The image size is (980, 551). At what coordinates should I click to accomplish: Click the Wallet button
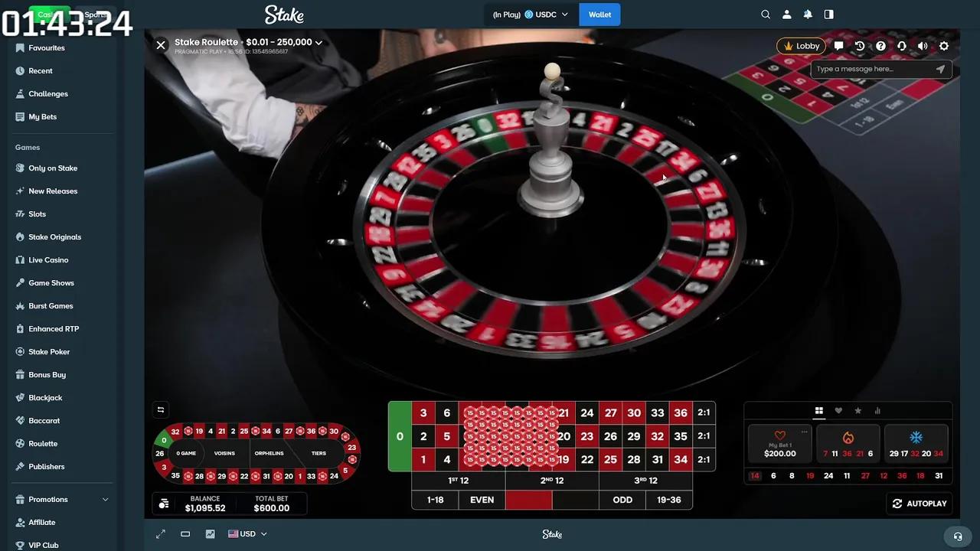pos(599,15)
